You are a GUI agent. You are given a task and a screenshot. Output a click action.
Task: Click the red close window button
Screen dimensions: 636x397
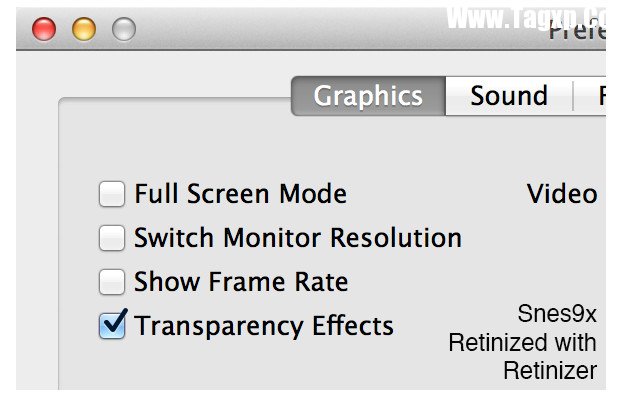pyautogui.click(x=44, y=29)
